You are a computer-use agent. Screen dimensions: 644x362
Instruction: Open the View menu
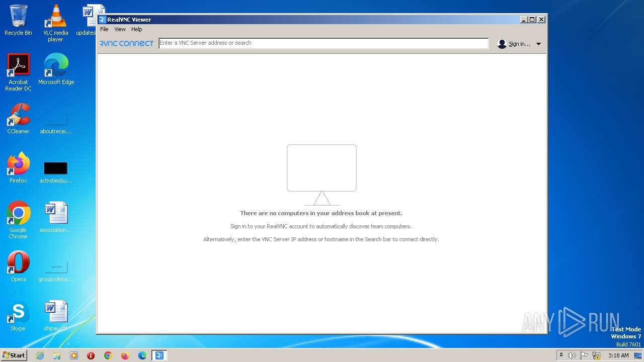tap(120, 29)
